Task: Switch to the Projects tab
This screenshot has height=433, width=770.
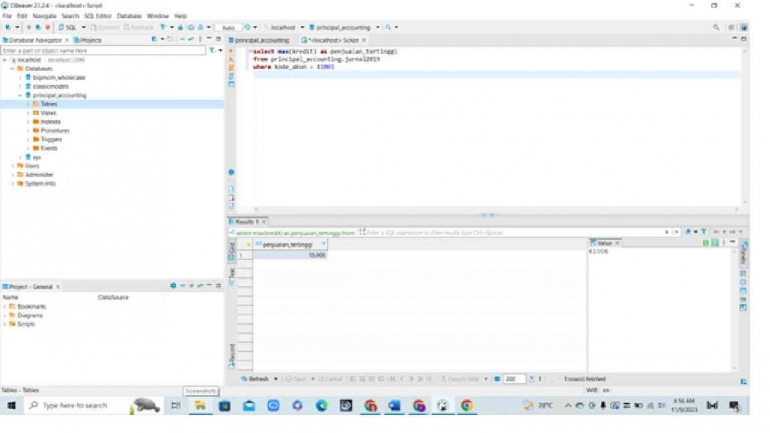Action: tap(87, 40)
